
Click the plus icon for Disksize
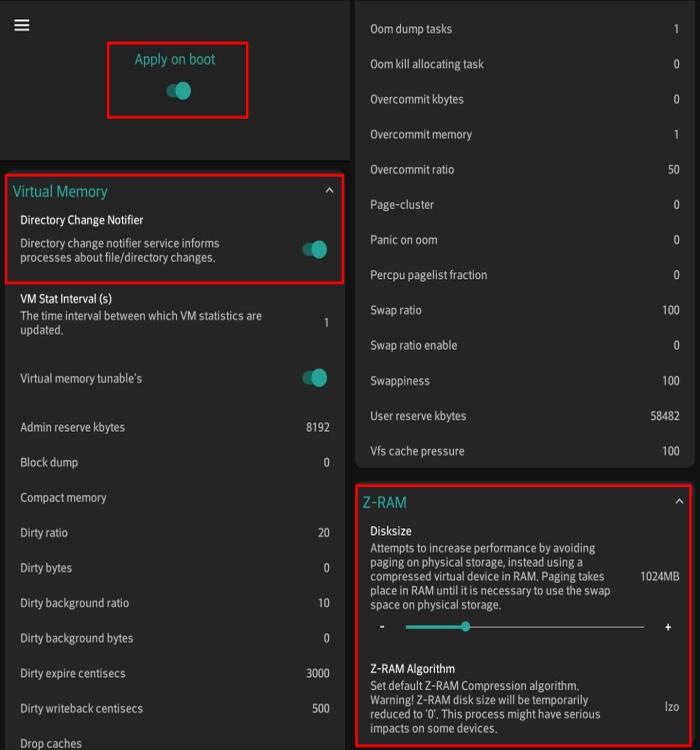668,627
